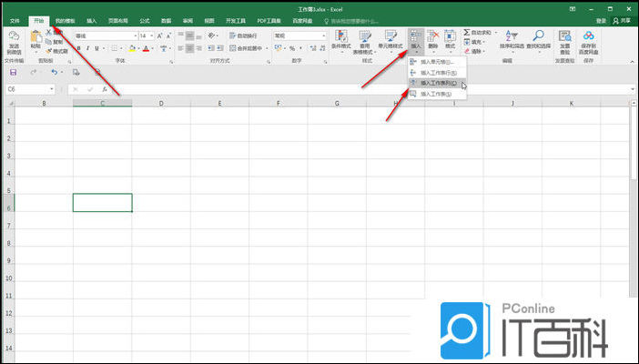Open the fill color dropdown arrow
The height and width of the screenshot is (364, 639).
point(138,48)
